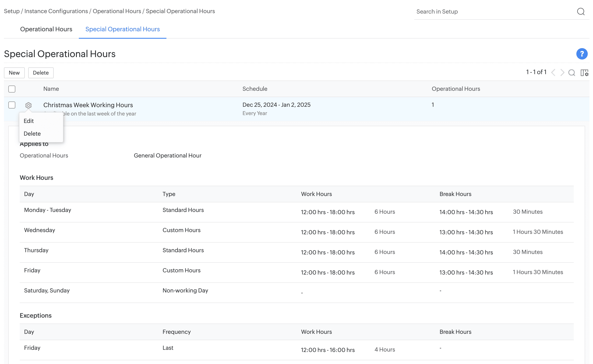
Task: Choose Edit from the gear menu
Action: pyautogui.click(x=29, y=121)
